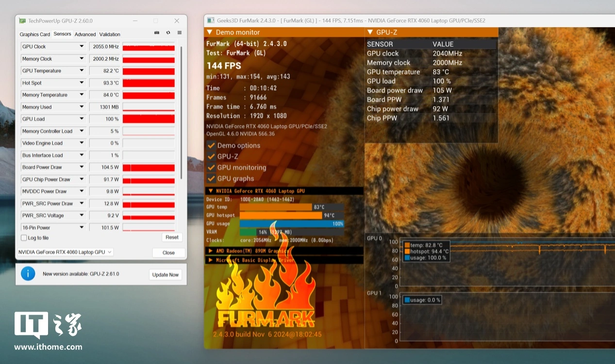Click the GPU Clock red sensor graph

pos(149,47)
